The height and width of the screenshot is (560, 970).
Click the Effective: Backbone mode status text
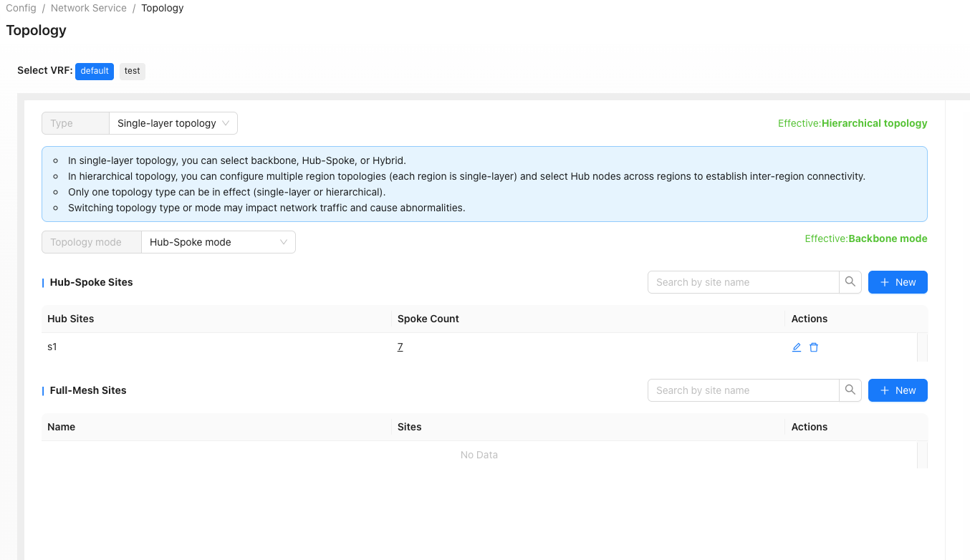point(866,238)
